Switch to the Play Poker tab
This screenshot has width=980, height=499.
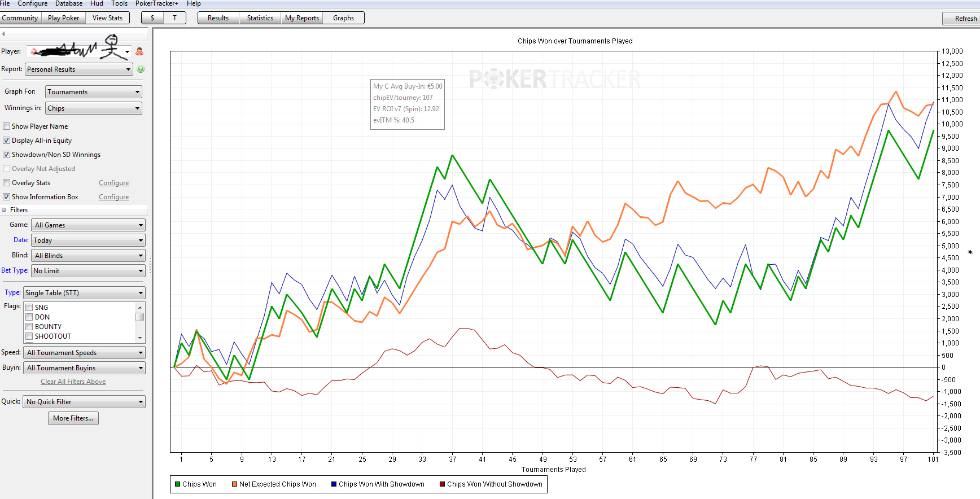64,18
